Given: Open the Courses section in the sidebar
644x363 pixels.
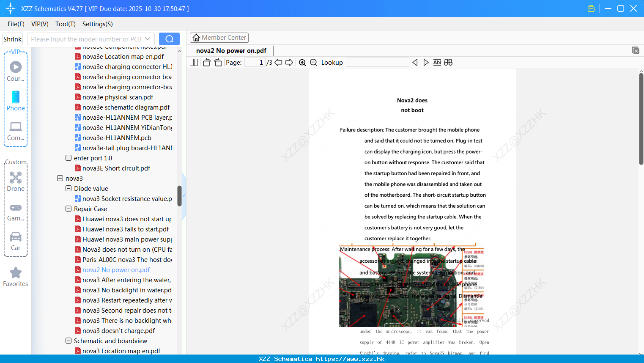Looking at the screenshot, I should coord(16,71).
